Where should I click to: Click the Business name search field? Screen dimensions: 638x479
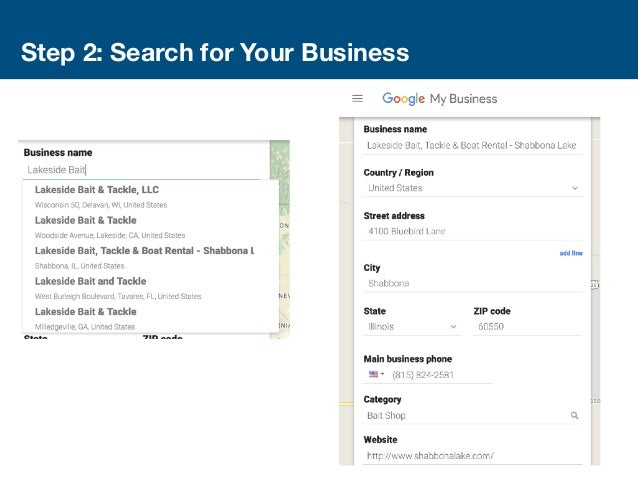tap(140, 170)
